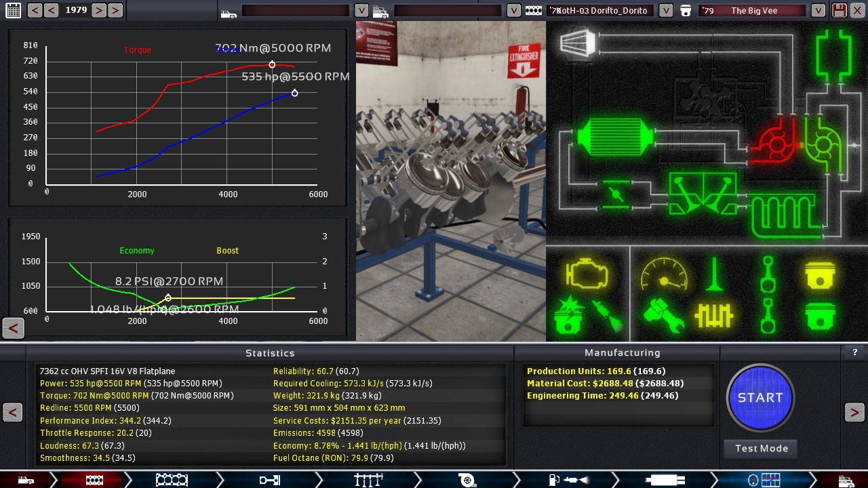
Task: Click the Test Mode button
Action: 762,449
